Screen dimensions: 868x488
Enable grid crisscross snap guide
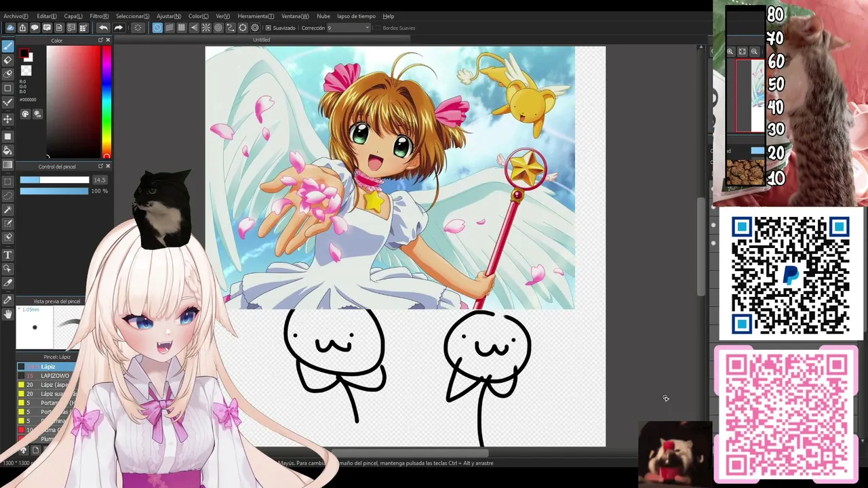tap(182, 28)
